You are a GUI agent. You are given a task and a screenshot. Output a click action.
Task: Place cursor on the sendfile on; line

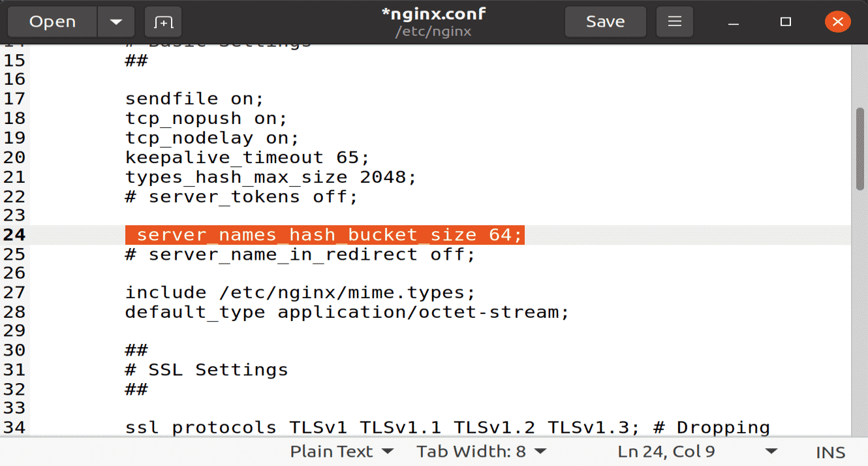click(193, 98)
